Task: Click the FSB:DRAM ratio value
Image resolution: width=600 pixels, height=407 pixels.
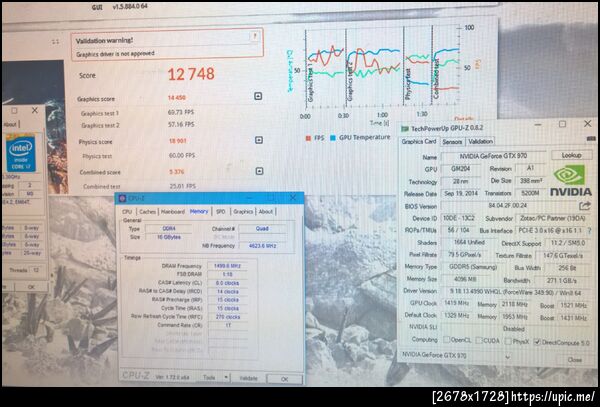Action: [x=227, y=274]
